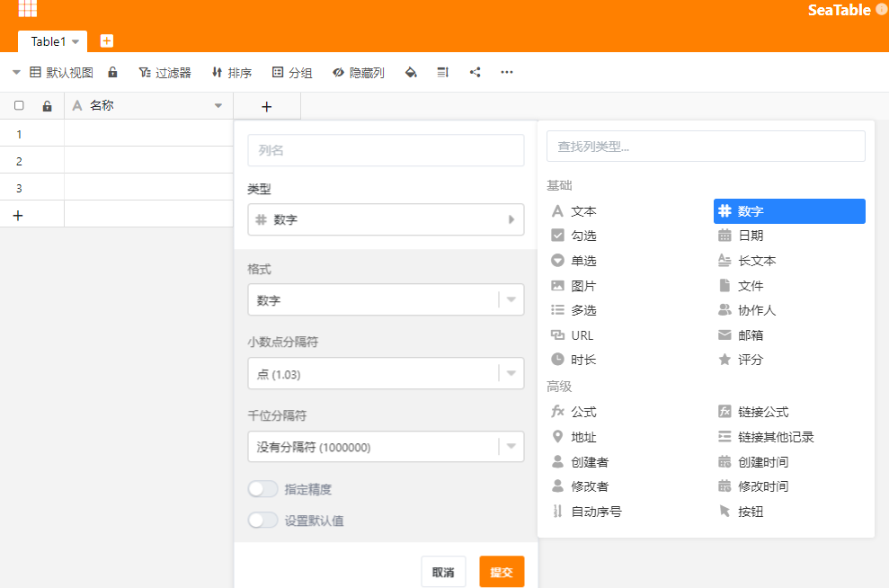Open the 千位分隔符 dropdown
This screenshot has width=889, height=588.
pyautogui.click(x=386, y=446)
